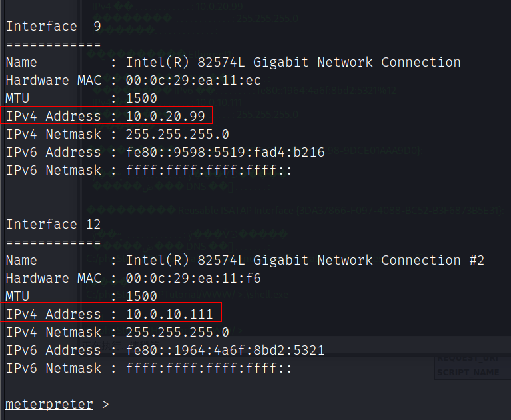Click the IPv4 Netmask value under Interface 12
511x420 pixels.
coord(177,332)
